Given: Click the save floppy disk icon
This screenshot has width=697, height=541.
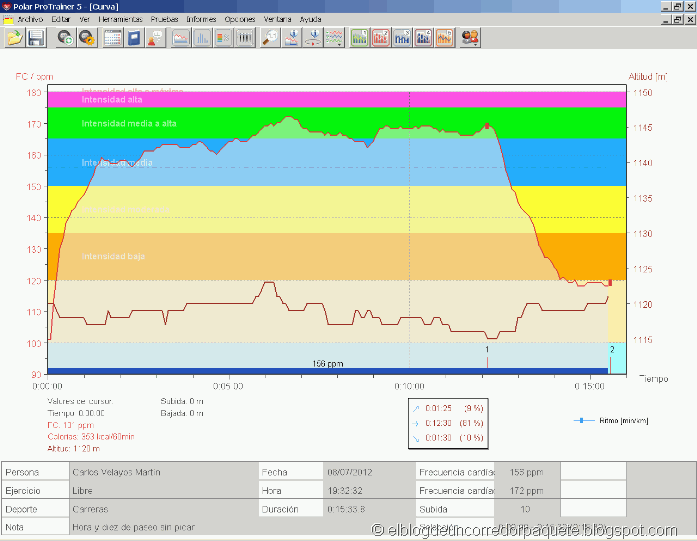Looking at the screenshot, I should 36,38.
